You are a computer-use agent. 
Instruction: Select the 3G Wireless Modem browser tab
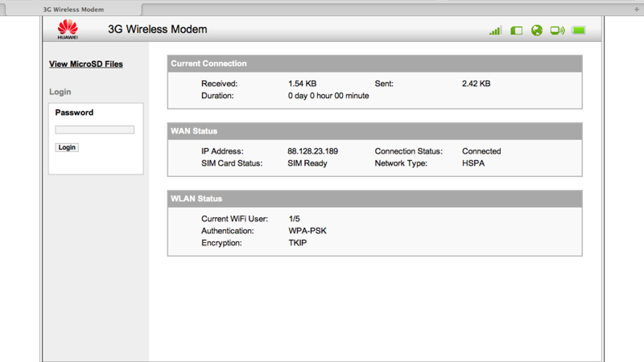click(73, 9)
